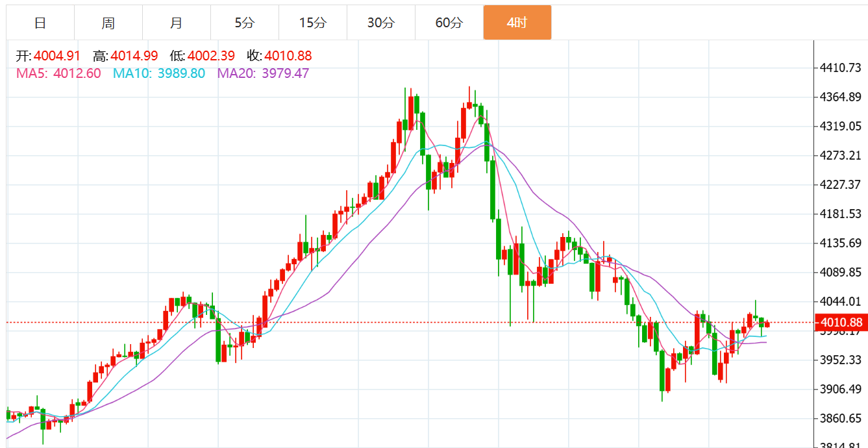Click the highlighted 4时 tab

[x=517, y=23]
